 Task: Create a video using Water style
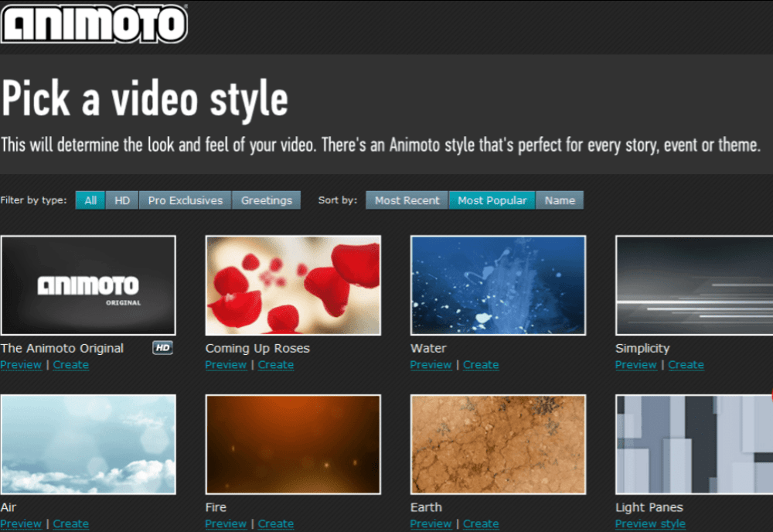481,365
